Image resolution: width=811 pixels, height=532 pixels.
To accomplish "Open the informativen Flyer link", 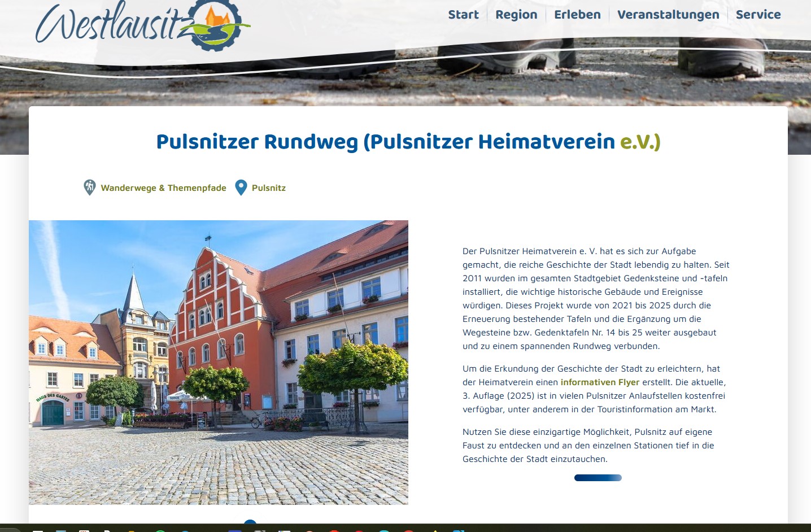I will pos(600,382).
